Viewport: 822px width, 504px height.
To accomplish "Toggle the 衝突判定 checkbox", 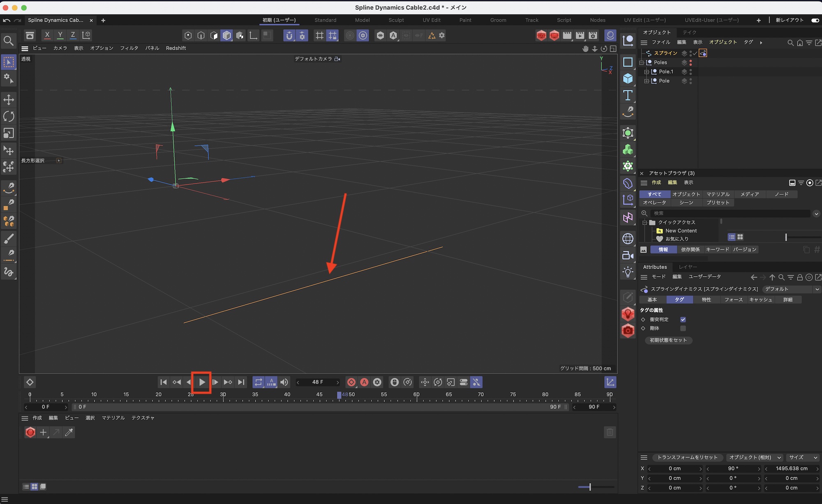I will coord(683,320).
